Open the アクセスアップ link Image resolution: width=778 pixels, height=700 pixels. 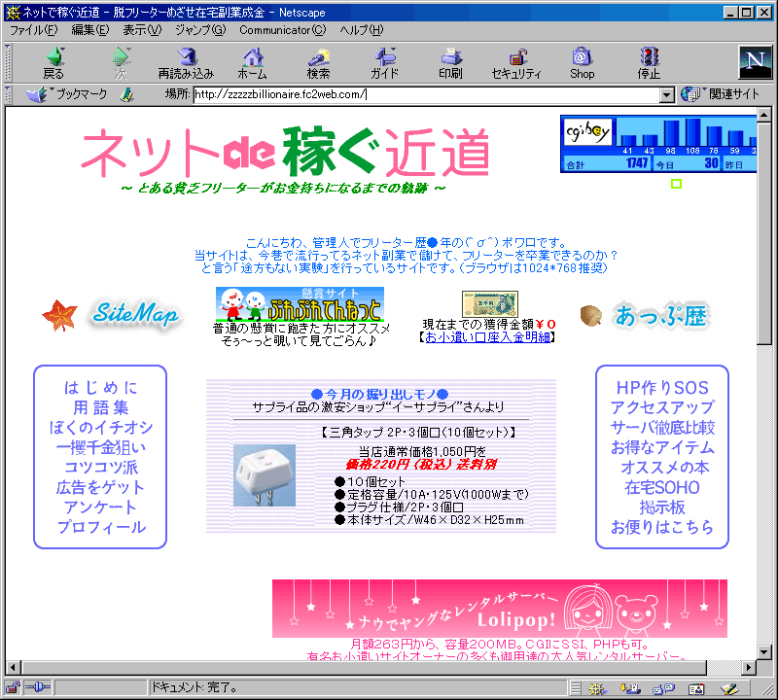(662, 407)
